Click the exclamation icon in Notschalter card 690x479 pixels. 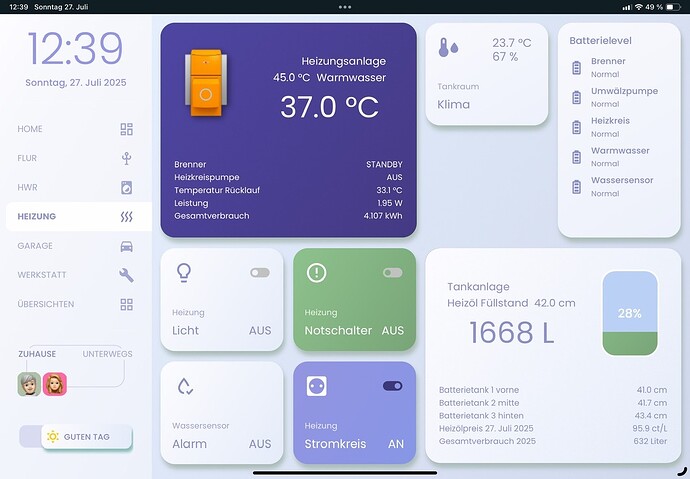pyautogui.click(x=317, y=272)
